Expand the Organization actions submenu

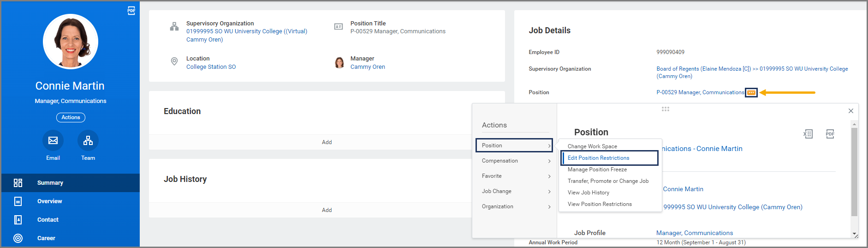pos(514,206)
